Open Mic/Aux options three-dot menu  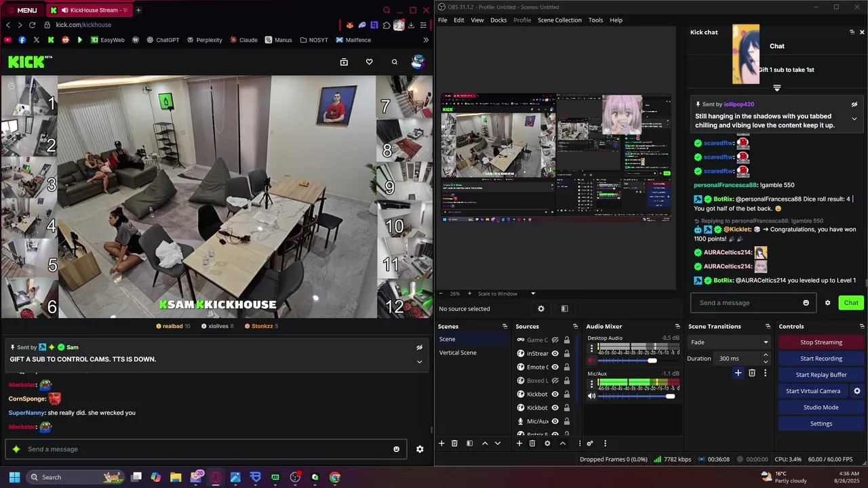click(591, 384)
